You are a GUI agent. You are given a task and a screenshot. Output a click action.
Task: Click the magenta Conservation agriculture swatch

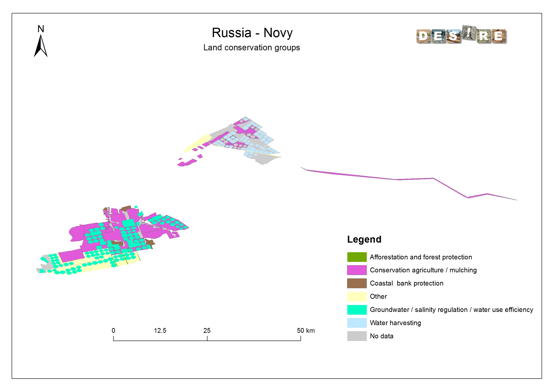(357, 270)
